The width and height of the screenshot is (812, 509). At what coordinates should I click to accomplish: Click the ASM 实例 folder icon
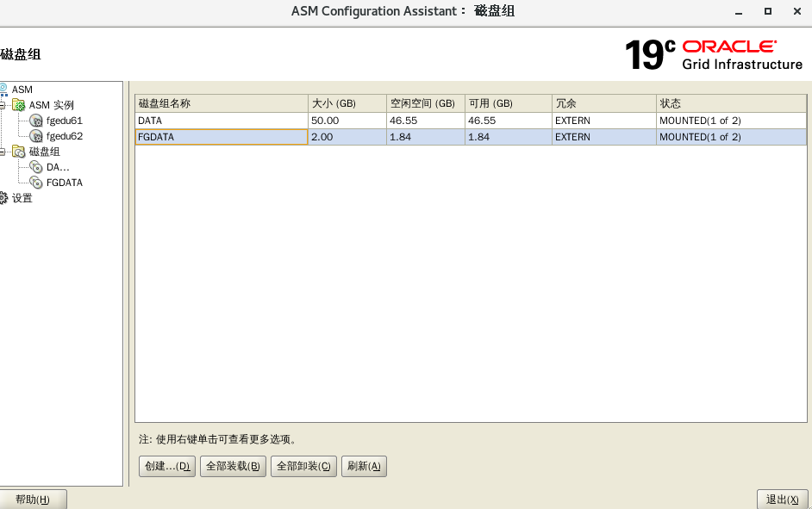tap(19, 105)
